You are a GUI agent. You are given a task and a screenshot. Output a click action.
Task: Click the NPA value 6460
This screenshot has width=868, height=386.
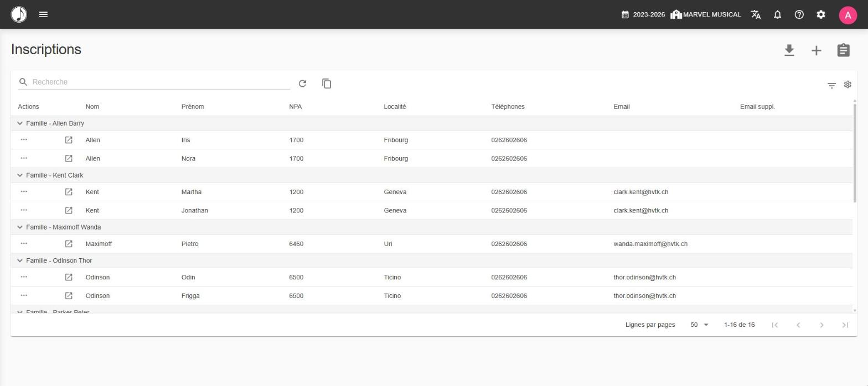click(x=296, y=244)
